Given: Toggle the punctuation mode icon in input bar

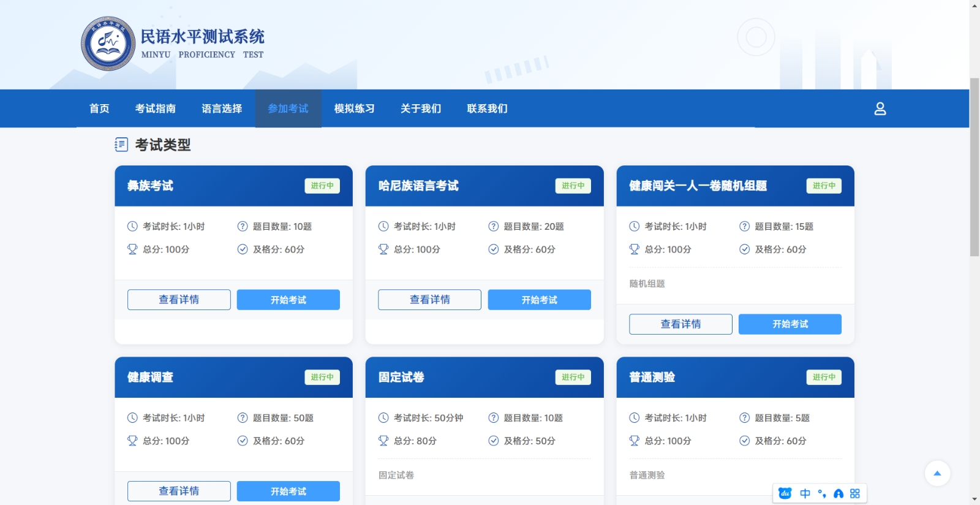Looking at the screenshot, I should coord(822,493).
